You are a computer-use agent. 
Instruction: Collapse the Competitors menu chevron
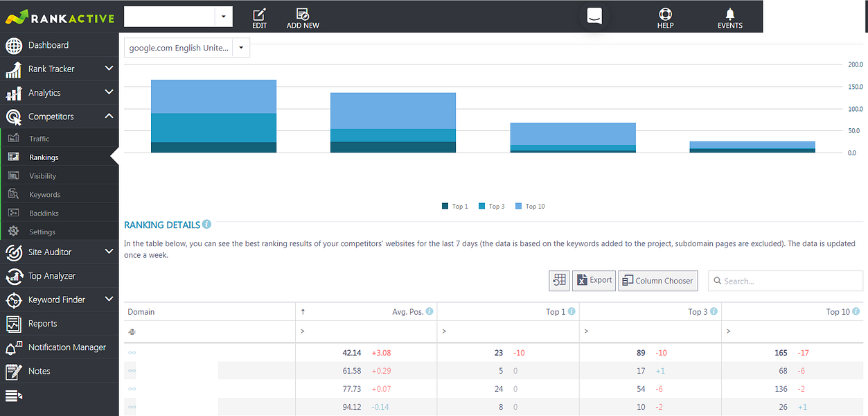109,116
